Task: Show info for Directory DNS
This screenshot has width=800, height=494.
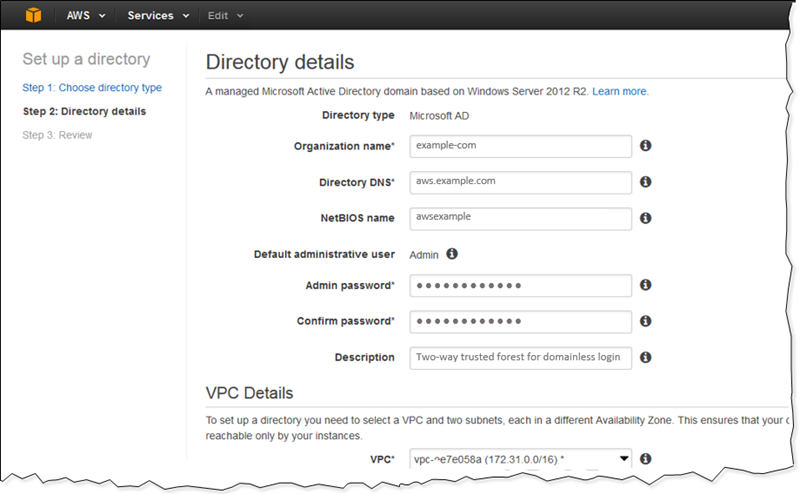Action: [645, 182]
